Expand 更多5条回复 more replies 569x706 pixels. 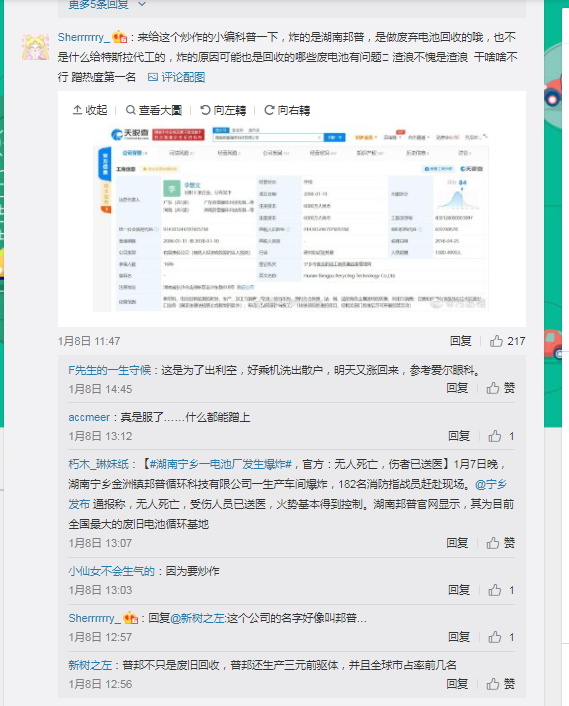coord(107,5)
